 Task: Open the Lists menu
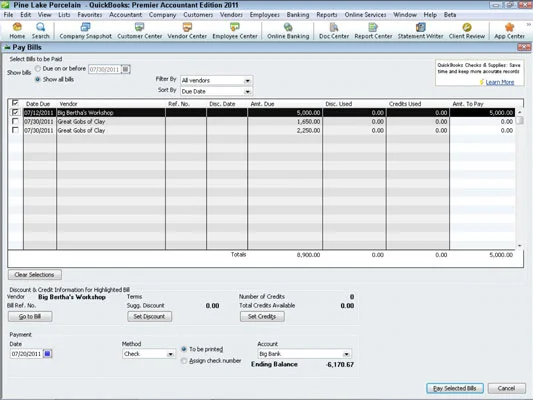(x=64, y=15)
